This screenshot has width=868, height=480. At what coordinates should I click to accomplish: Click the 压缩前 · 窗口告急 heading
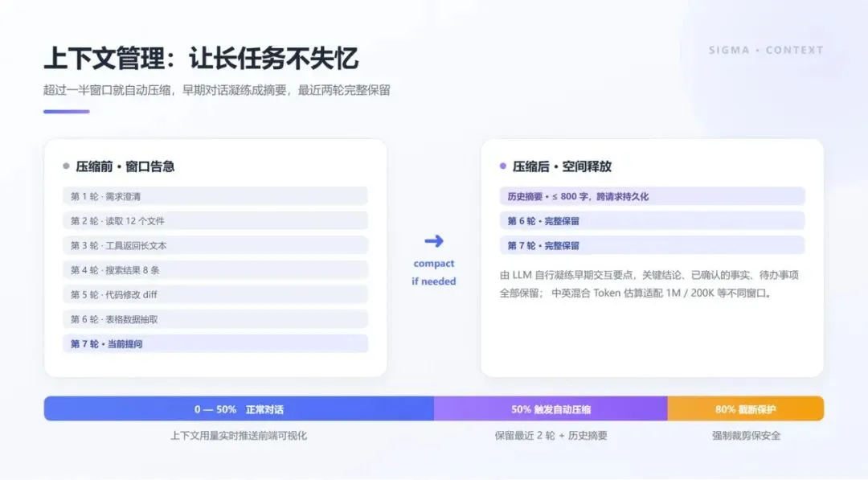(x=125, y=166)
